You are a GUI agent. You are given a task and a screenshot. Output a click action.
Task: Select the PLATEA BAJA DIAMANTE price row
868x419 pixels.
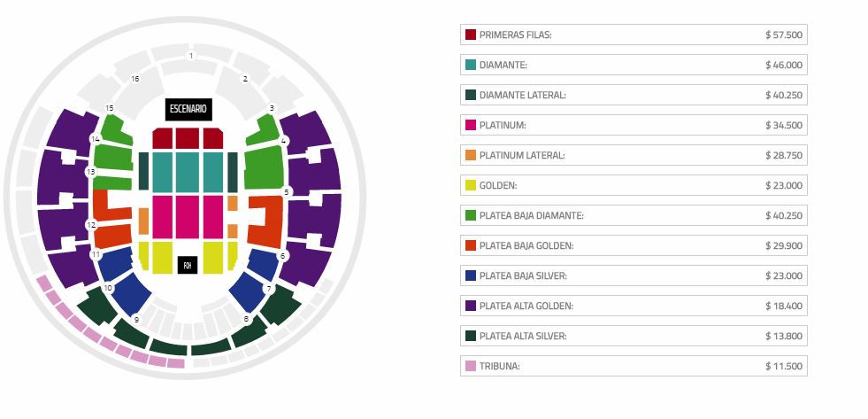pos(634,215)
